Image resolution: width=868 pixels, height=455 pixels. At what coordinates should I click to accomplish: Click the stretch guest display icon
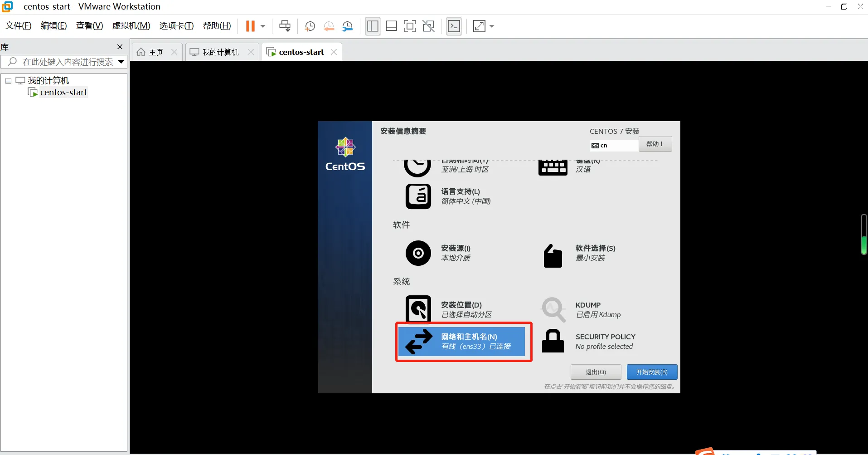coord(479,26)
